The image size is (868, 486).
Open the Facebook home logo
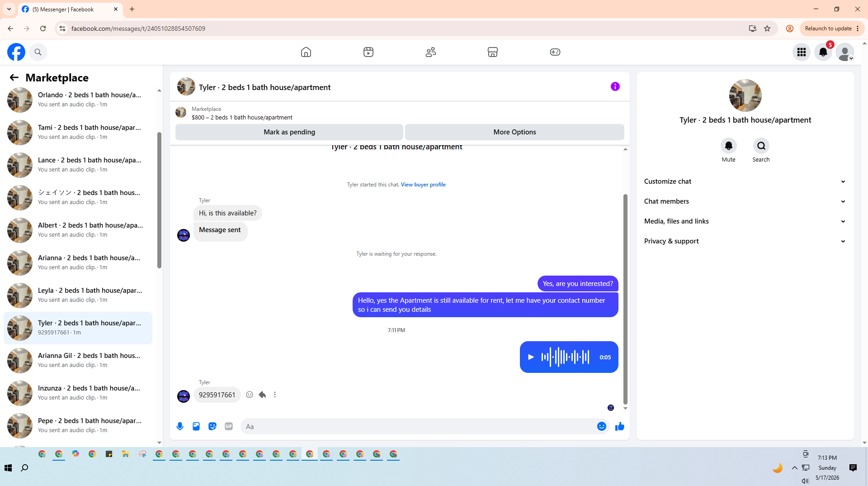[x=16, y=52]
